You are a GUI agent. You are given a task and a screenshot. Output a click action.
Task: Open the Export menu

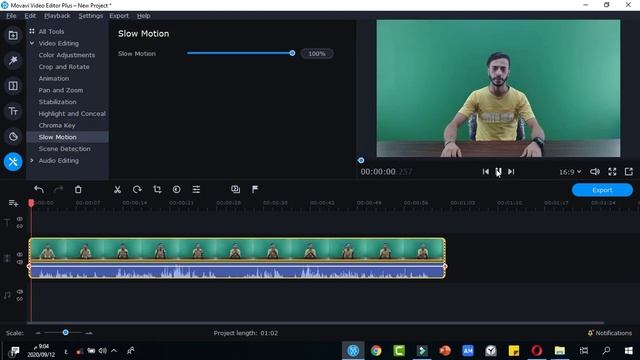(119, 16)
